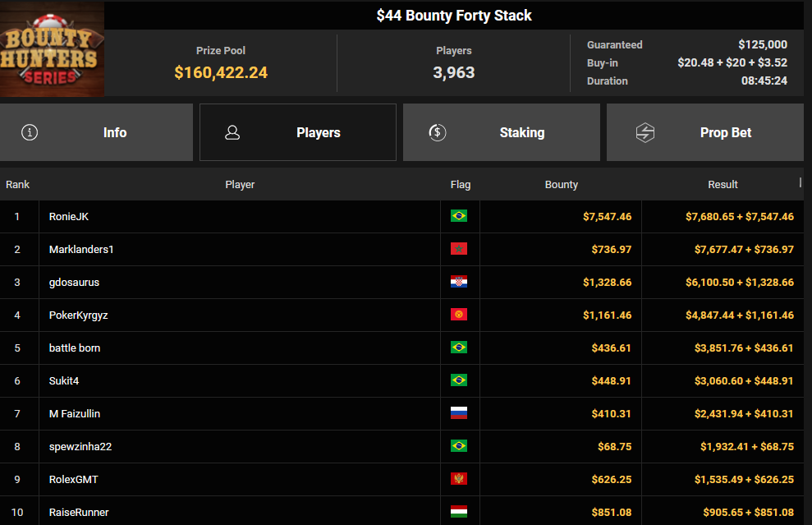This screenshot has height=525, width=812.
Task: Sort by the Rank column header
Action: pyautogui.click(x=17, y=185)
